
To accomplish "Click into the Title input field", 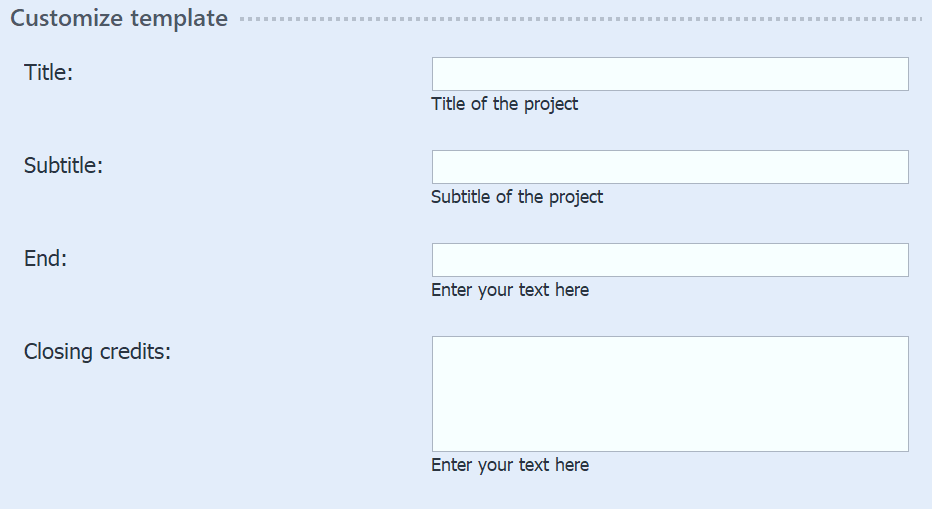I will [x=670, y=74].
